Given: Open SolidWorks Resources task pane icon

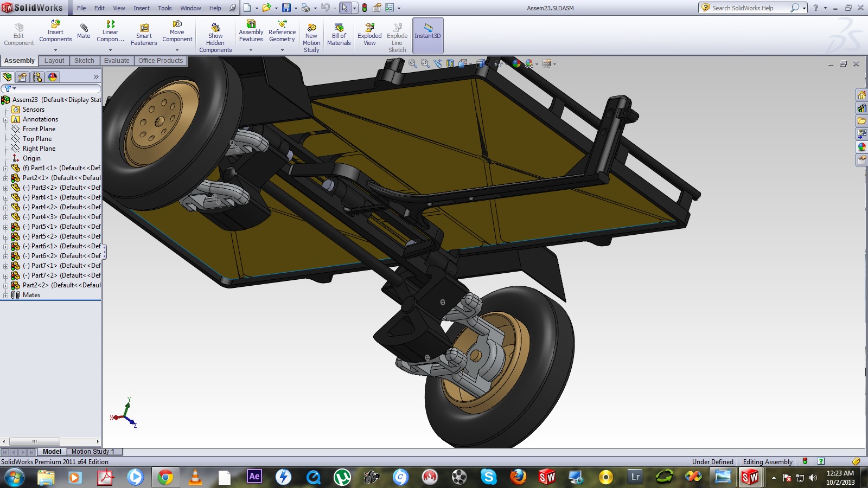Looking at the screenshot, I should pos(861,95).
